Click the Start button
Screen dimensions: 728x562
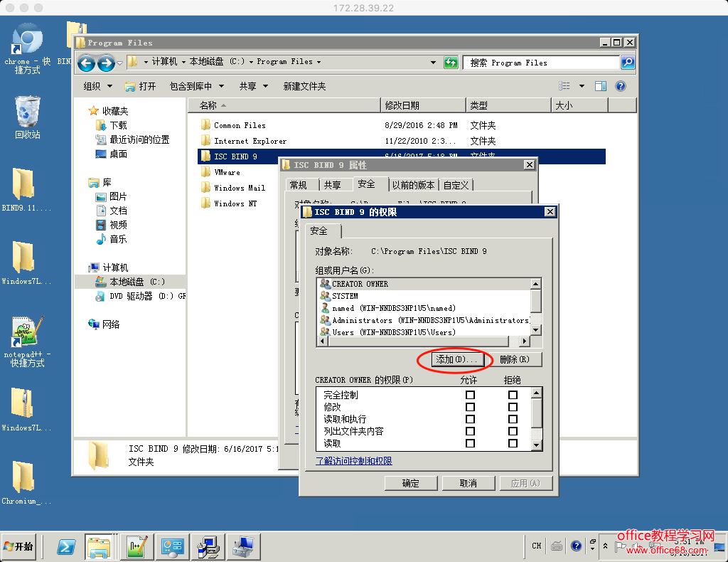[18, 546]
